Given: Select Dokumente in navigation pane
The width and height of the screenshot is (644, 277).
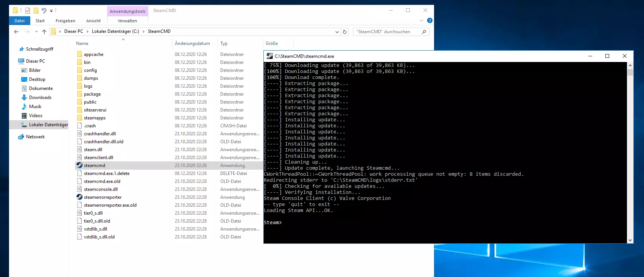Looking at the screenshot, I should pyautogui.click(x=41, y=88).
